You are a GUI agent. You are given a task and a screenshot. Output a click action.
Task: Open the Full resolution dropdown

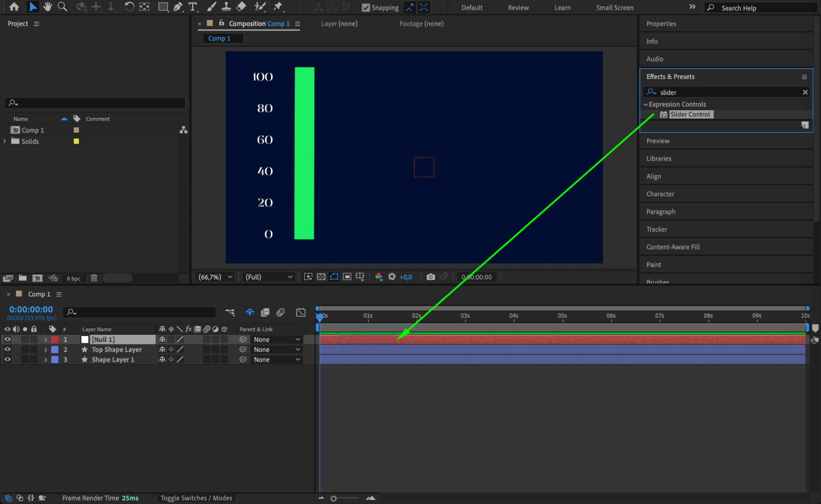(269, 277)
